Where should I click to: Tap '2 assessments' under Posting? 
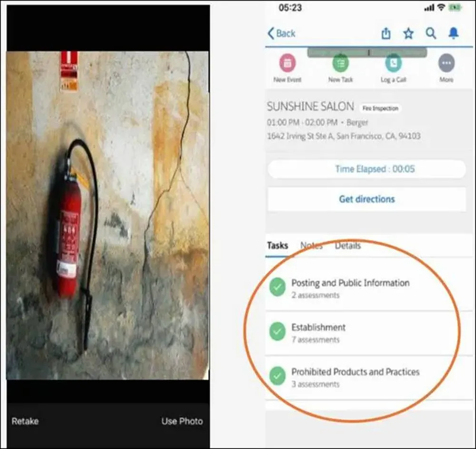315,295
